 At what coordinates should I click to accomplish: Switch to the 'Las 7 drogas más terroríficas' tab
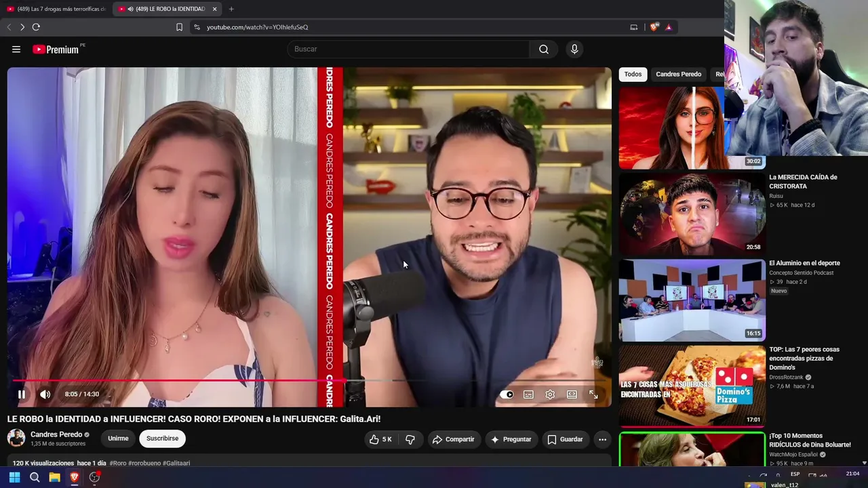pyautogui.click(x=56, y=9)
